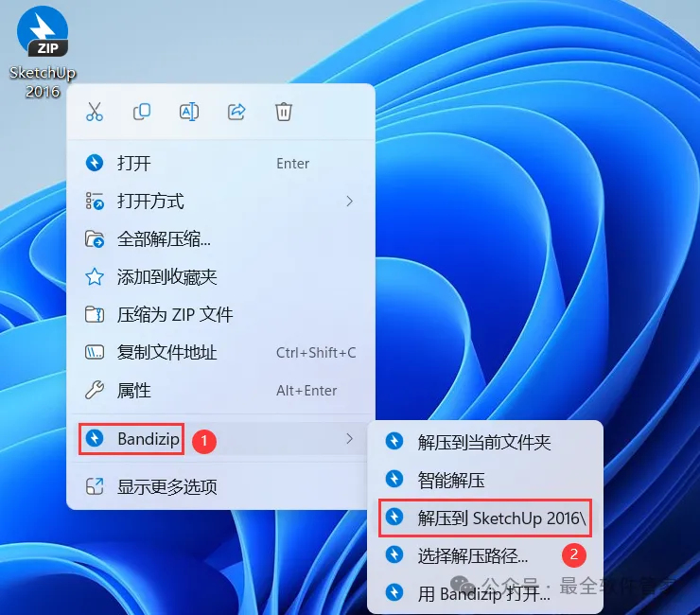Click the star icon beside 添加到收藏夹
This screenshot has width=700, height=615.
click(95, 277)
